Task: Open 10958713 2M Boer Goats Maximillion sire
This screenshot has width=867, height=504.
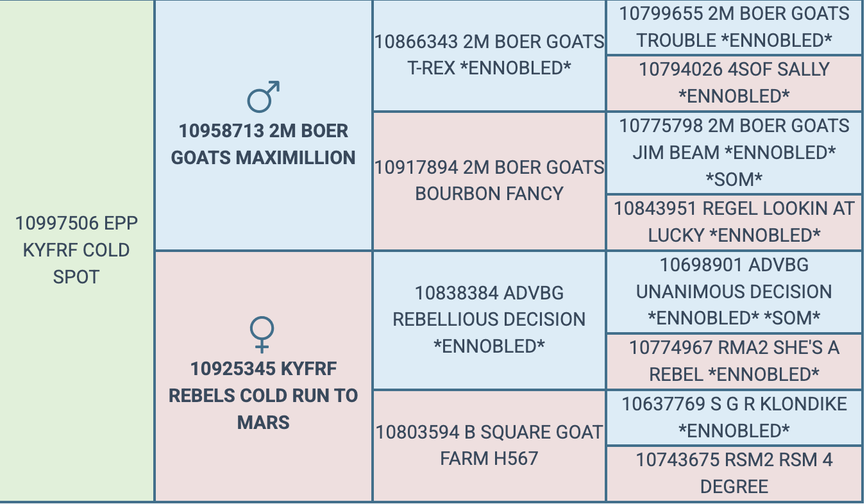Action: (264, 144)
